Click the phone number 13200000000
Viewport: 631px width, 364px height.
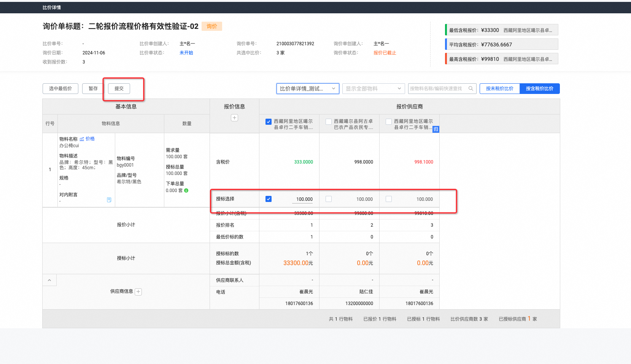click(x=359, y=304)
